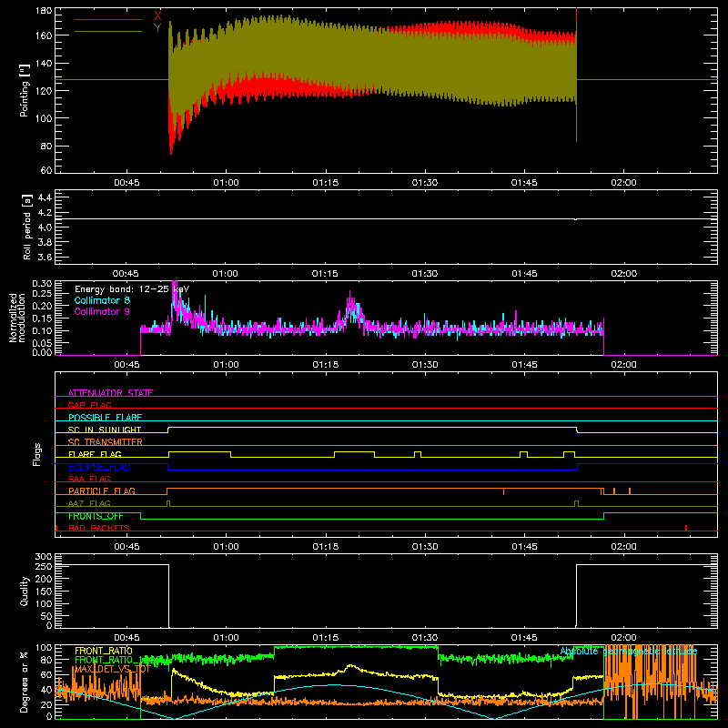Click the GAP_FLAG label
This screenshot has height=728, width=728.
coord(89,405)
